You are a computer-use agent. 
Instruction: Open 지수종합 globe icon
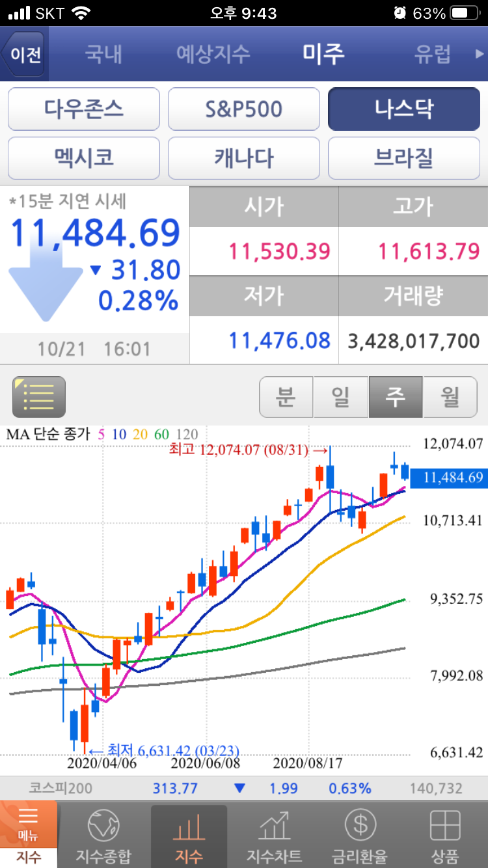(104, 836)
